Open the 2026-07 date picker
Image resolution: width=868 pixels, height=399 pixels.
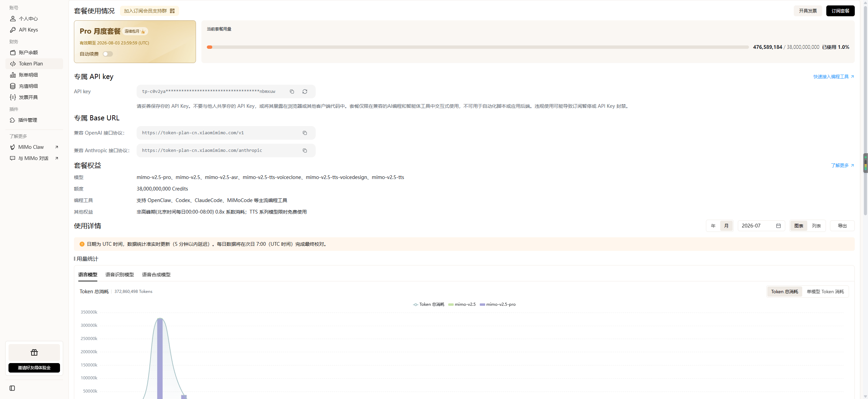(x=761, y=226)
